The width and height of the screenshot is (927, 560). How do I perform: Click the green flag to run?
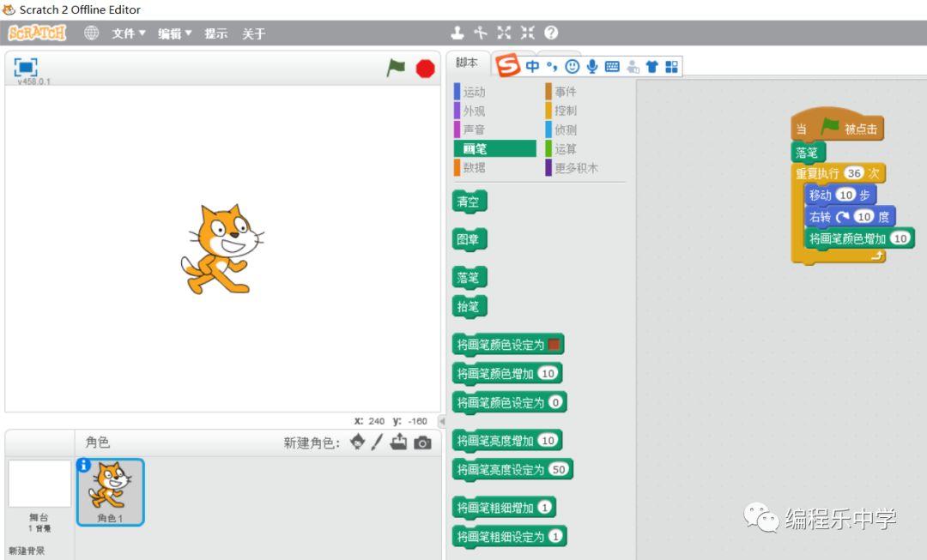(x=396, y=68)
